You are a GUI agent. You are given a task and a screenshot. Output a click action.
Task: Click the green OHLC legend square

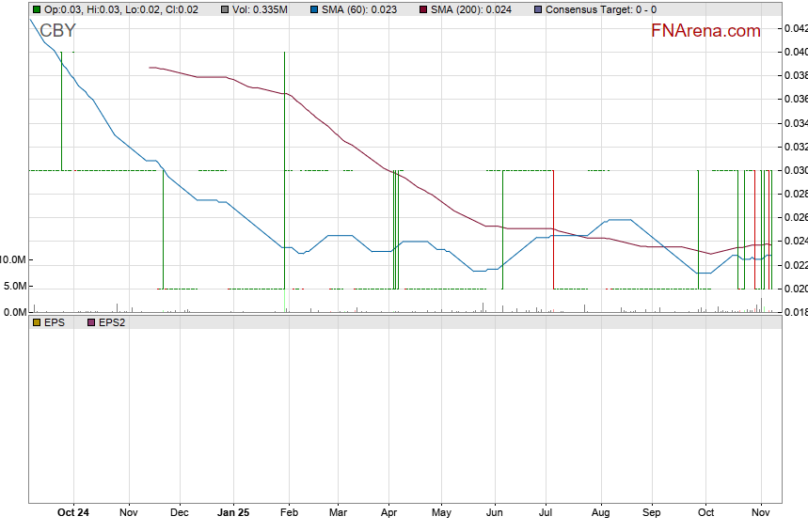tap(36, 9)
